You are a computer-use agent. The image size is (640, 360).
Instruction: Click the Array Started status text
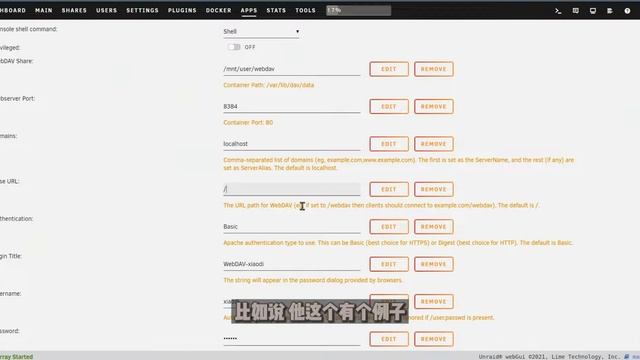tap(16, 357)
